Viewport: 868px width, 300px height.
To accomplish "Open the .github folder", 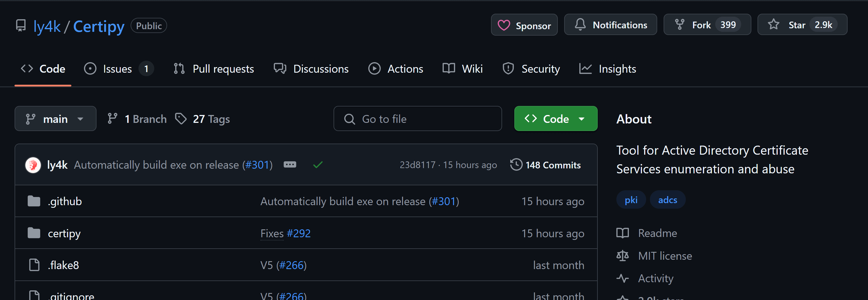I will pyautogui.click(x=65, y=201).
